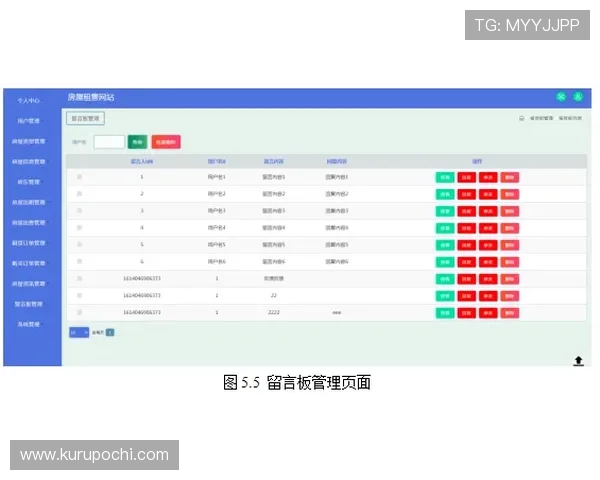Click the home icon in the breadcrumb
This screenshot has height=480, width=600.
521,118
